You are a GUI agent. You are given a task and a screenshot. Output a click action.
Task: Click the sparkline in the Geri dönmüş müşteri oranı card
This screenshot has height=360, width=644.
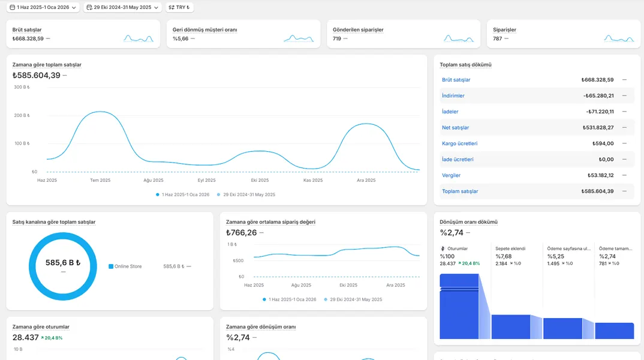point(299,38)
